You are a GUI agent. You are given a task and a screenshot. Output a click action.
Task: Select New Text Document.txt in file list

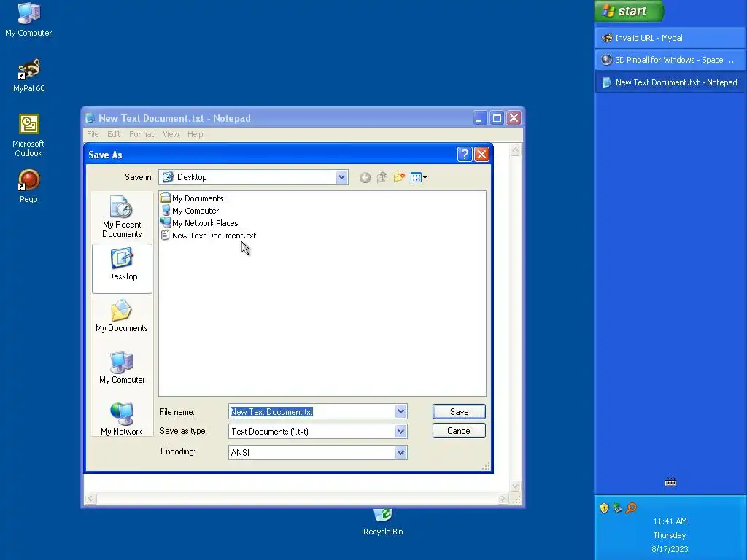click(x=209, y=236)
